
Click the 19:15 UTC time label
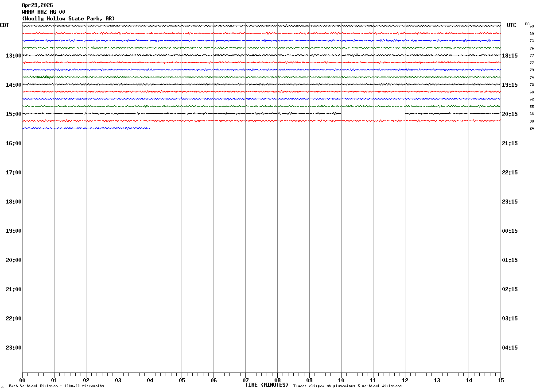point(510,85)
